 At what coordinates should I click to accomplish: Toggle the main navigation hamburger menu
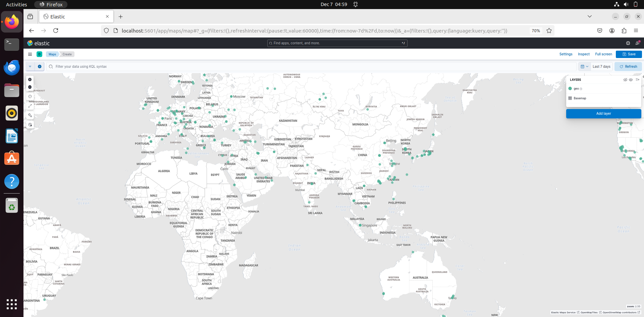(x=30, y=54)
